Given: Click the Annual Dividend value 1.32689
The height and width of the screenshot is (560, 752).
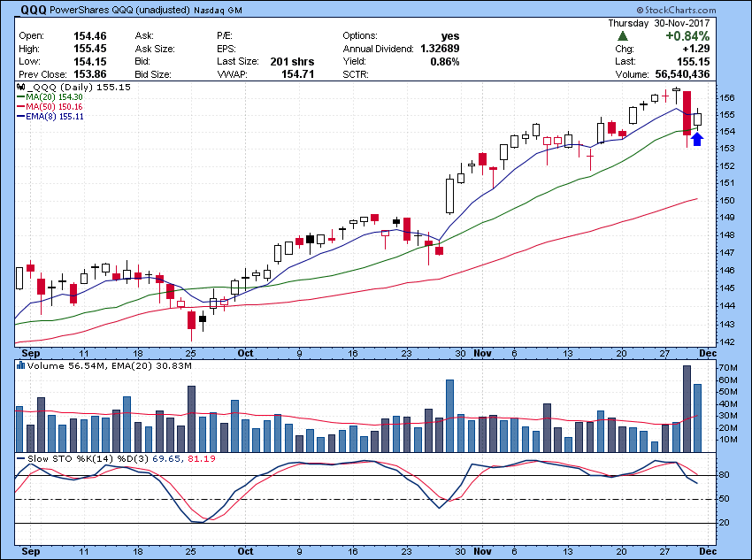Looking at the screenshot, I should click(x=440, y=49).
